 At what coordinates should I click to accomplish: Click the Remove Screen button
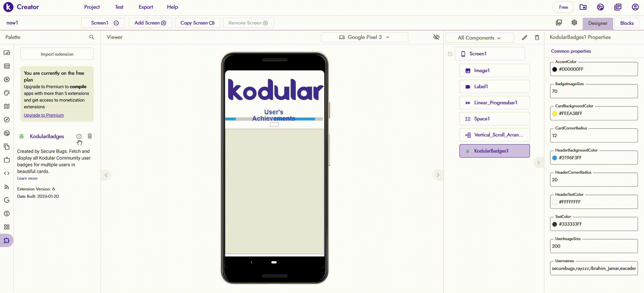pyautogui.click(x=248, y=23)
